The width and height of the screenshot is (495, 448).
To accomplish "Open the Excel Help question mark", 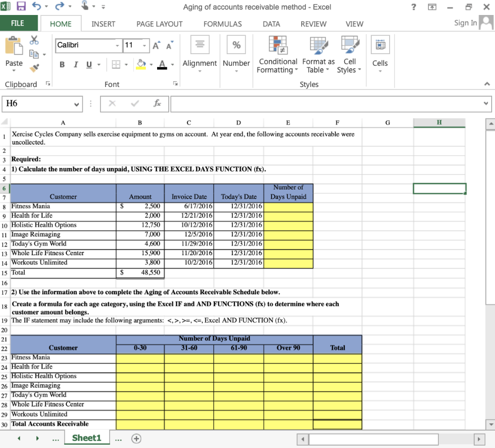I will pos(414,7).
